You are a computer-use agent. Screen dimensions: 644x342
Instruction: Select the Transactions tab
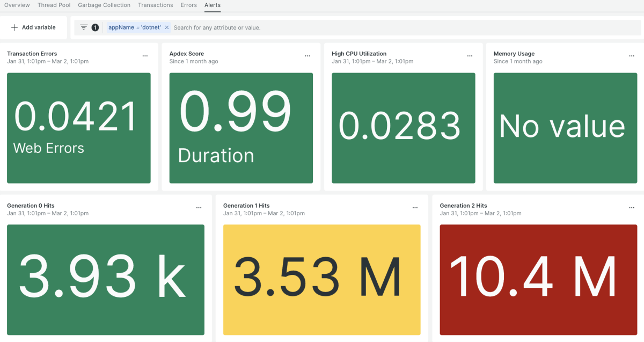pos(155,5)
